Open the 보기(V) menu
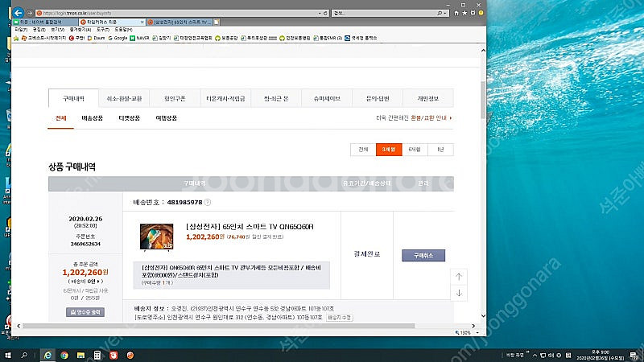The image size is (644, 362). (57, 30)
